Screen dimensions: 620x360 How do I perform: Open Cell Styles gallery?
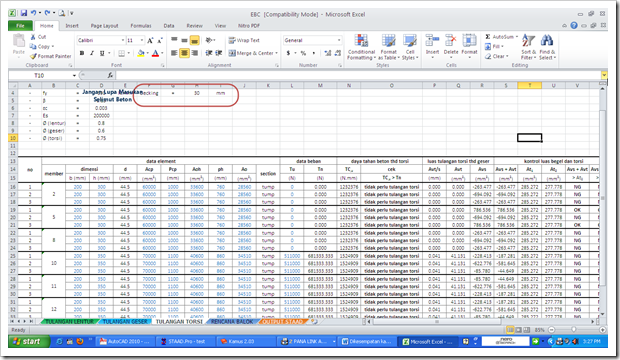410,47
